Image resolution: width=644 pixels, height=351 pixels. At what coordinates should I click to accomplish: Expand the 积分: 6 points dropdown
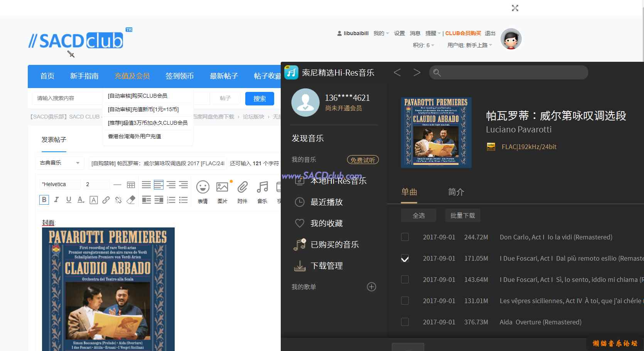423,45
